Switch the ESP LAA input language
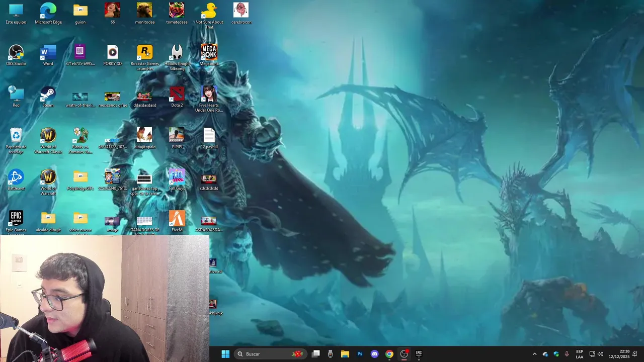The height and width of the screenshot is (362, 644). pos(580,354)
